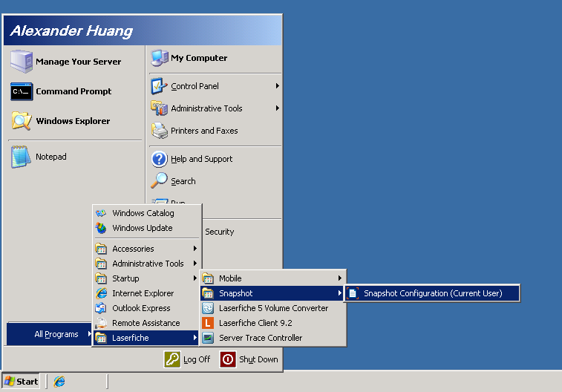Image resolution: width=562 pixels, height=392 pixels.
Task: Click Windows Catalog entry text
Action: [x=143, y=213]
